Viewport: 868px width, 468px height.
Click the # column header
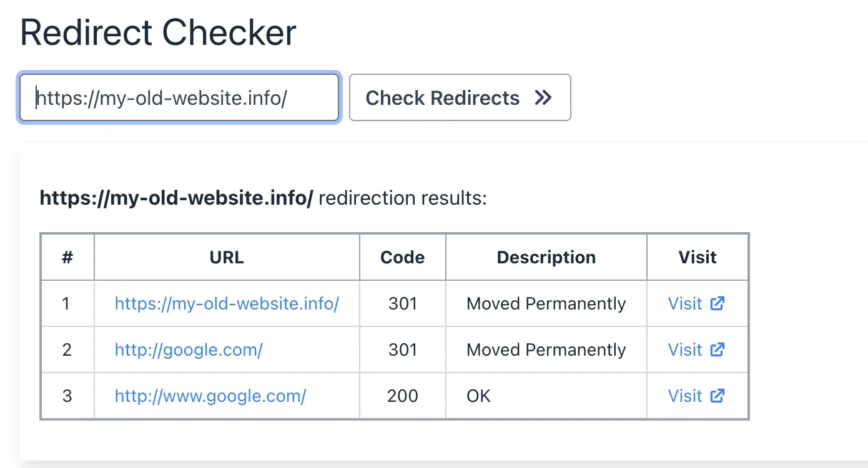[67, 257]
